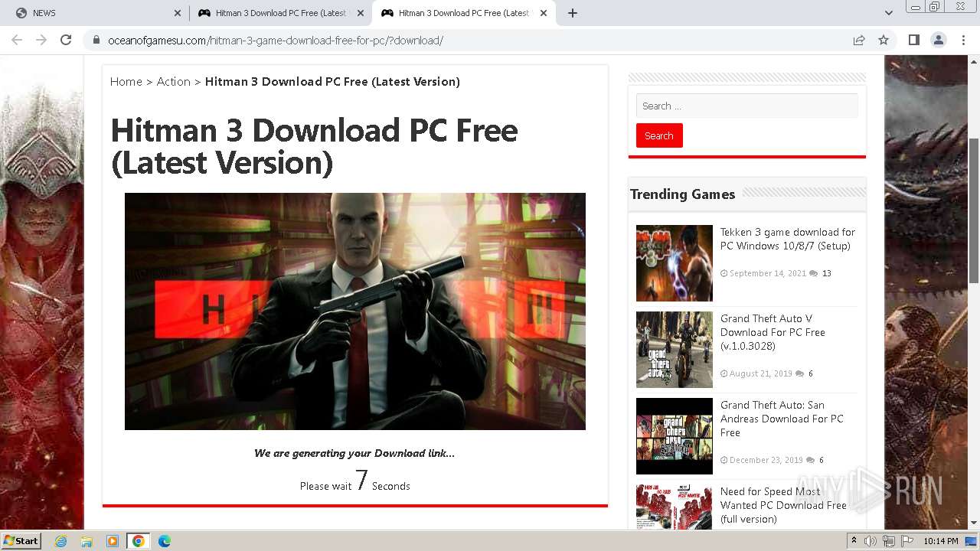Open Tekken 3 game download link
The image size is (980, 551).
788,239
